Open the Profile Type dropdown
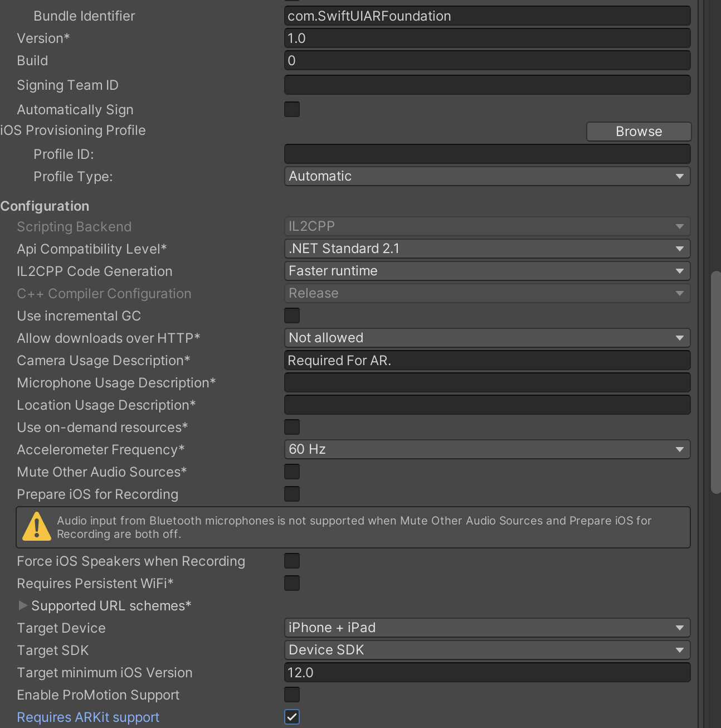 tap(487, 176)
